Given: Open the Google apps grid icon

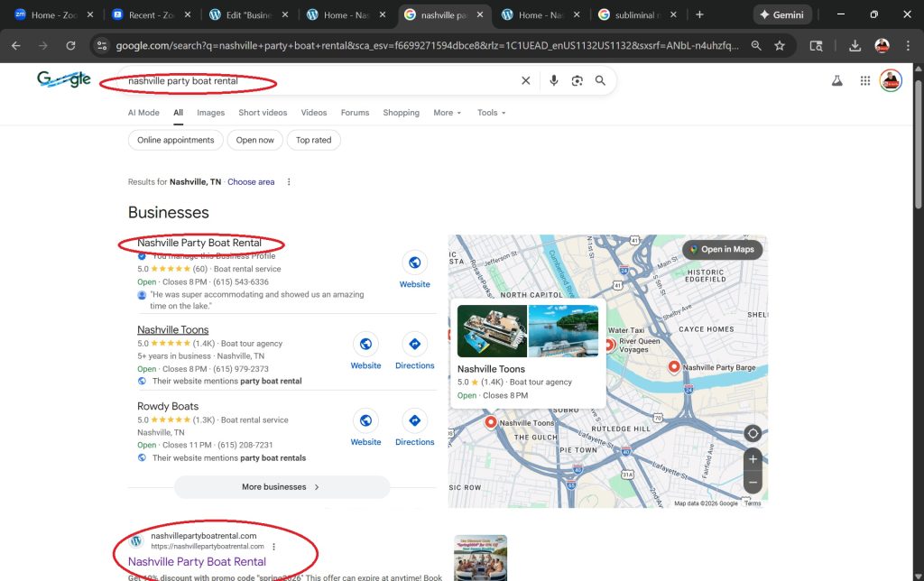Looking at the screenshot, I should click(864, 81).
